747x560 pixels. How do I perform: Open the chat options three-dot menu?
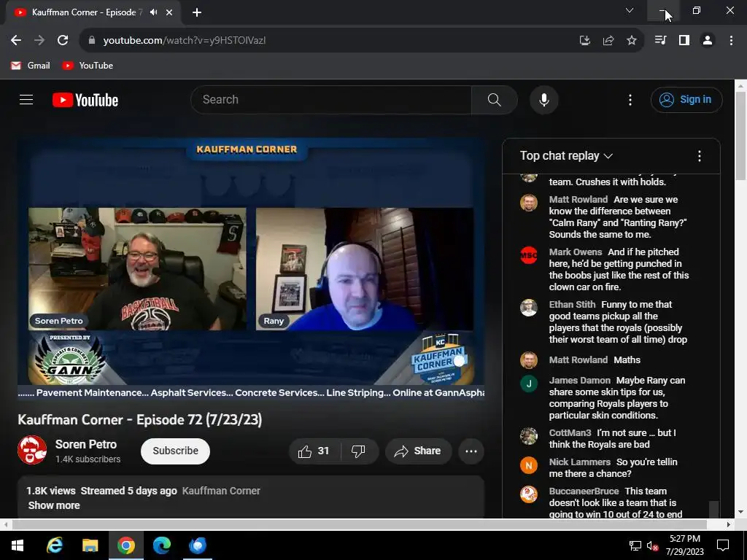click(700, 156)
